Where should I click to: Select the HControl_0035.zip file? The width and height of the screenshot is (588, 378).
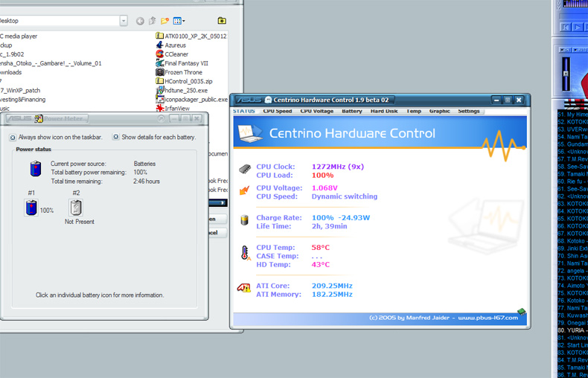[x=184, y=81]
